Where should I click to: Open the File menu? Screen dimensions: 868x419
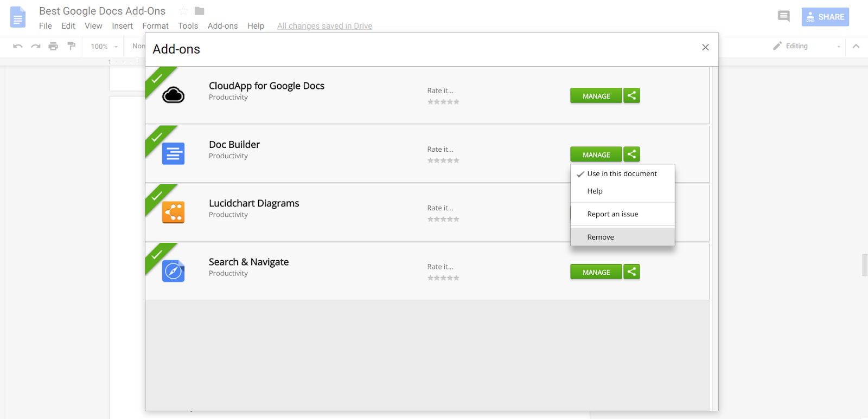point(46,26)
